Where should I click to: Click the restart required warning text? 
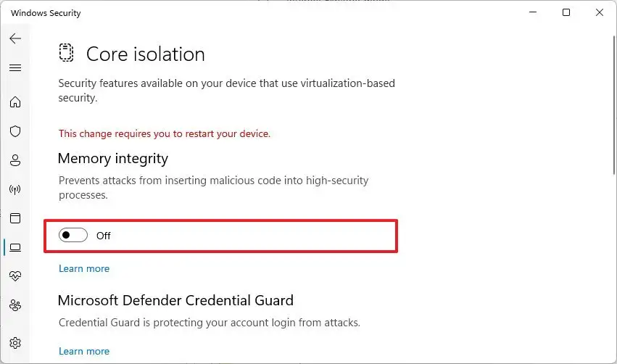pyautogui.click(x=165, y=133)
